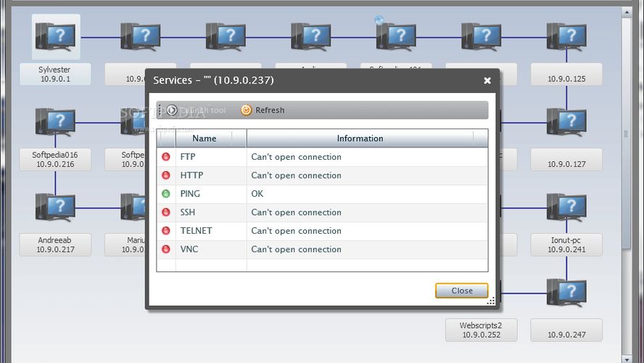The width and height of the screenshot is (644, 363).
Task: Click the third computer icon in top row
Action: click(226, 37)
